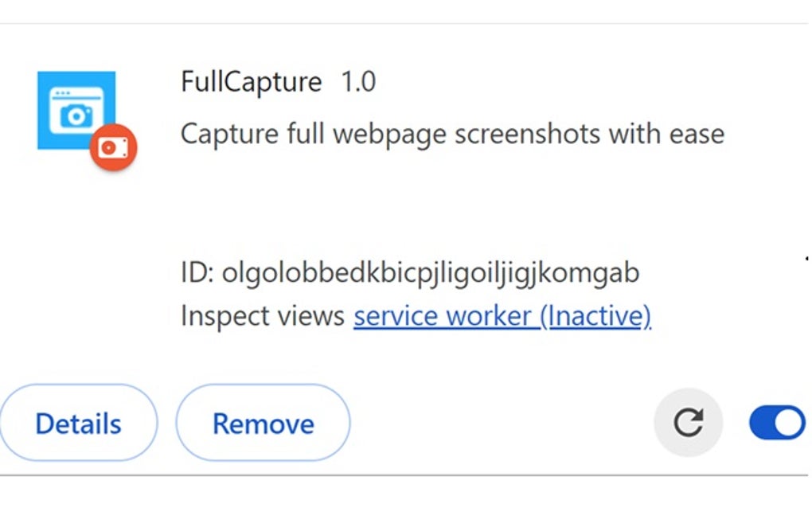Click the small window dots in FullCapture logo
This screenshot has height=508, width=812.
pos(61,94)
